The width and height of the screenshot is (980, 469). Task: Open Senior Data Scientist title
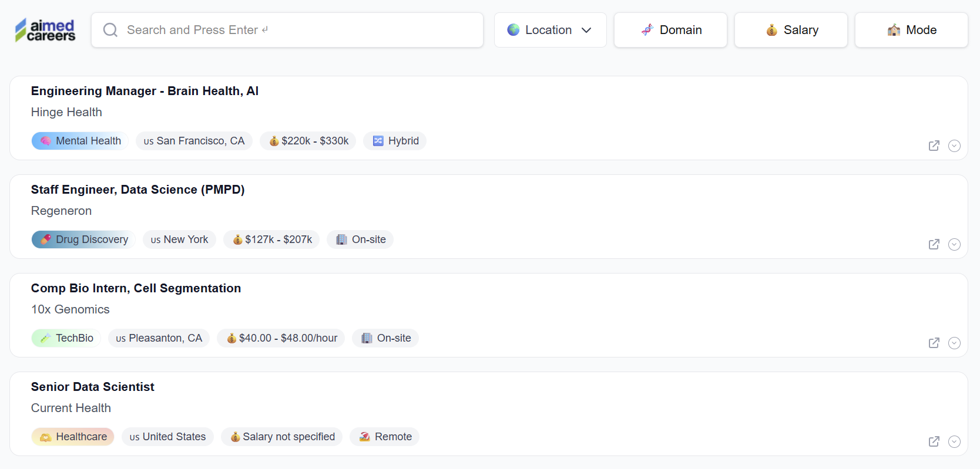pos(92,387)
